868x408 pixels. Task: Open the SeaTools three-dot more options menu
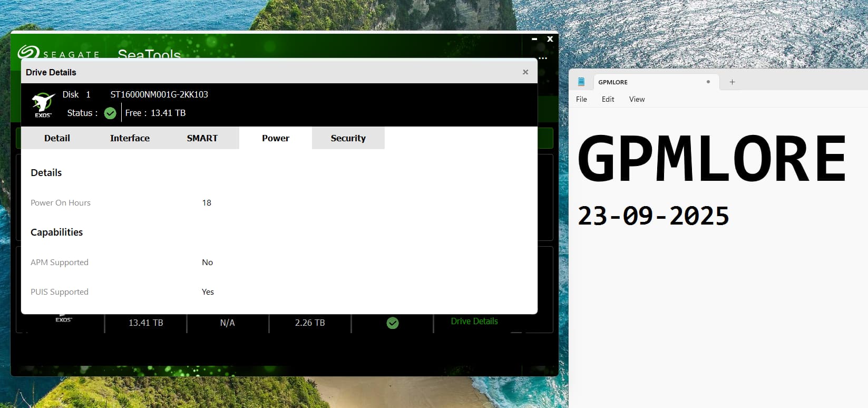click(543, 58)
